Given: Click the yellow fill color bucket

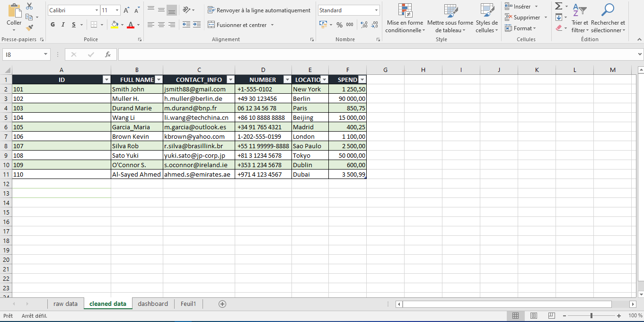Looking at the screenshot, I should click(x=114, y=25).
